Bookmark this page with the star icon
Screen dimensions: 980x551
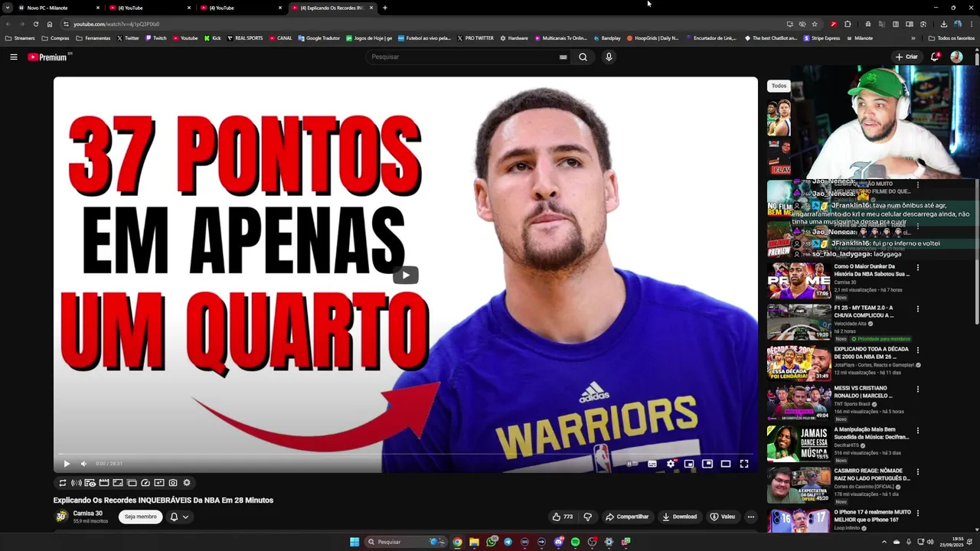coord(815,24)
